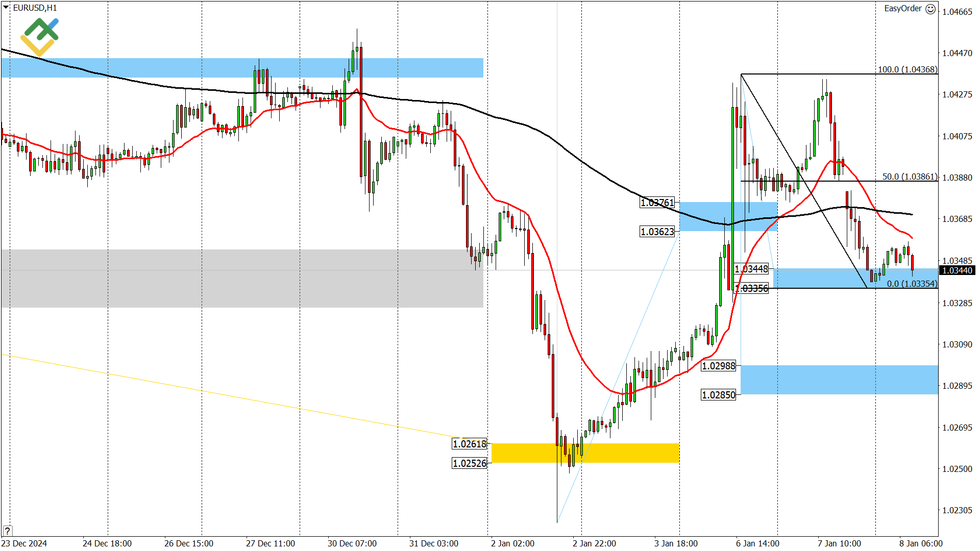Click the LiteFinance logo icon
This screenshot has height=551, width=980.
[x=40, y=37]
